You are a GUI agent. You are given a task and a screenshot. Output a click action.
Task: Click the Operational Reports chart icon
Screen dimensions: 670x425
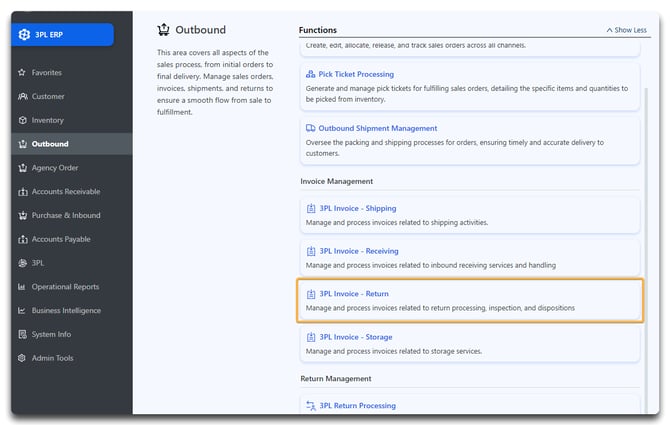pos(22,287)
